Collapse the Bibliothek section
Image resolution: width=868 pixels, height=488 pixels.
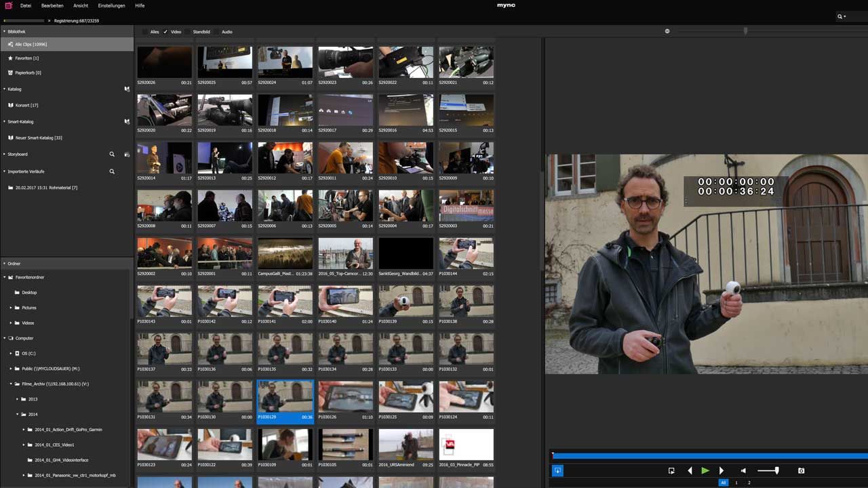(4, 31)
